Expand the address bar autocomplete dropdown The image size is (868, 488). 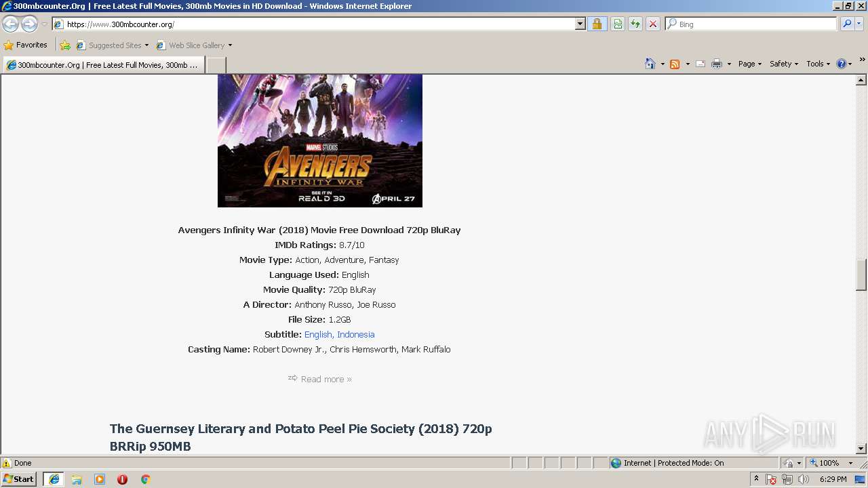[580, 24]
